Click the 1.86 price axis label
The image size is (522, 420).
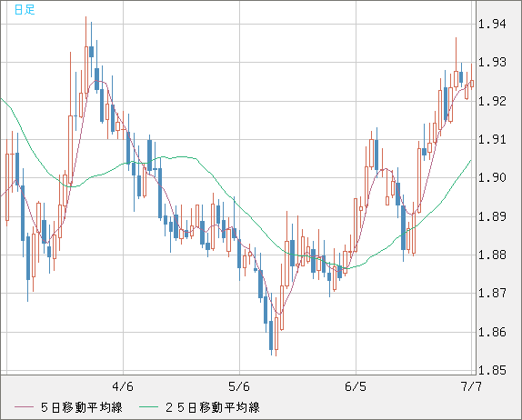(492, 332)
